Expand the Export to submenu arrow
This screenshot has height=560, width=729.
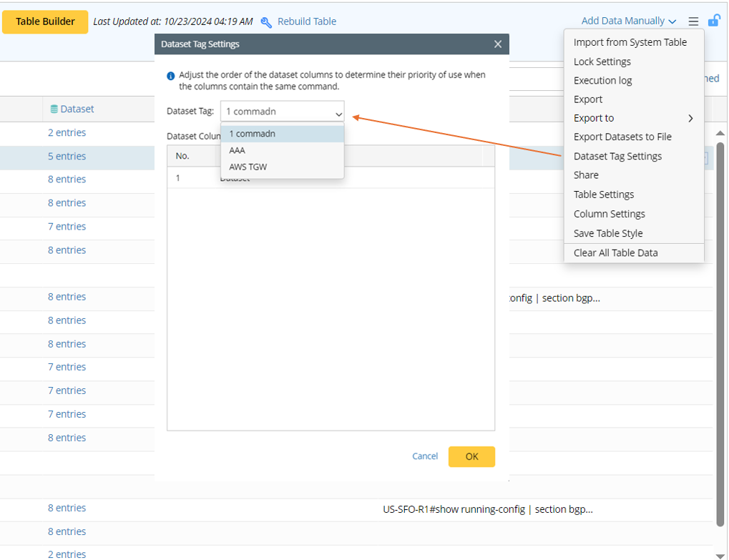tap(690, 118)
